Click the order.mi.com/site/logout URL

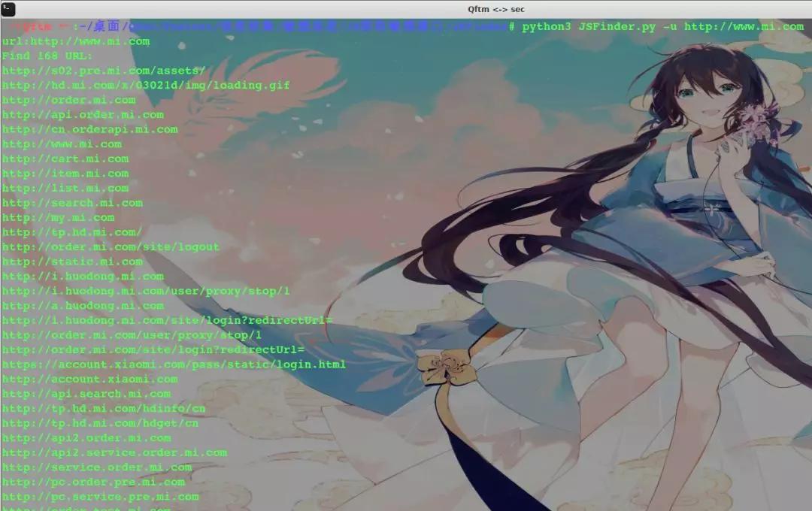pyautogui.click(x=111, y=247)
